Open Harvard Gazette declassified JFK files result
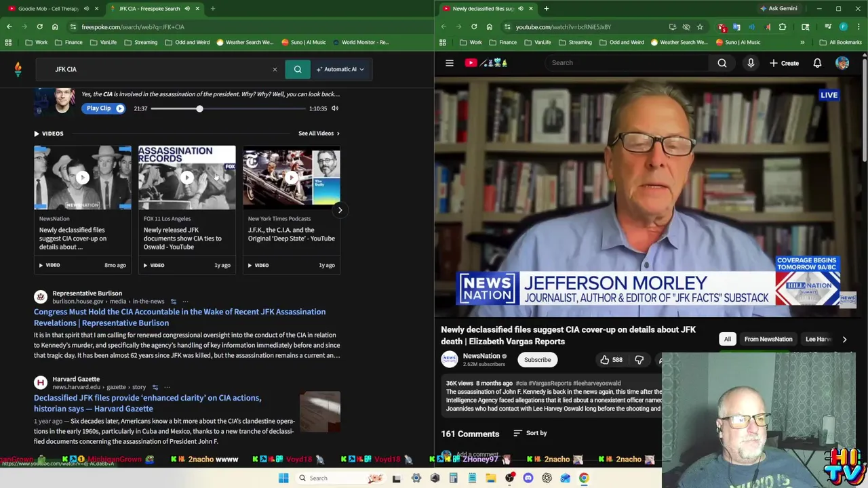 tap(147, 403)
